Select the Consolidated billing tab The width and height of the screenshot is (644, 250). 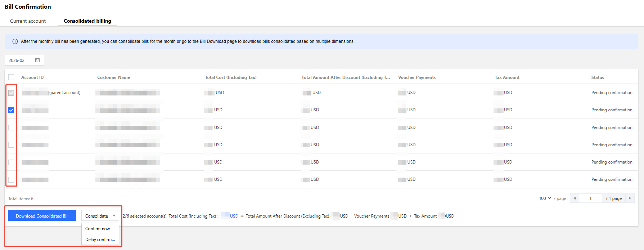pyautogui.click(x=87, y=21)
